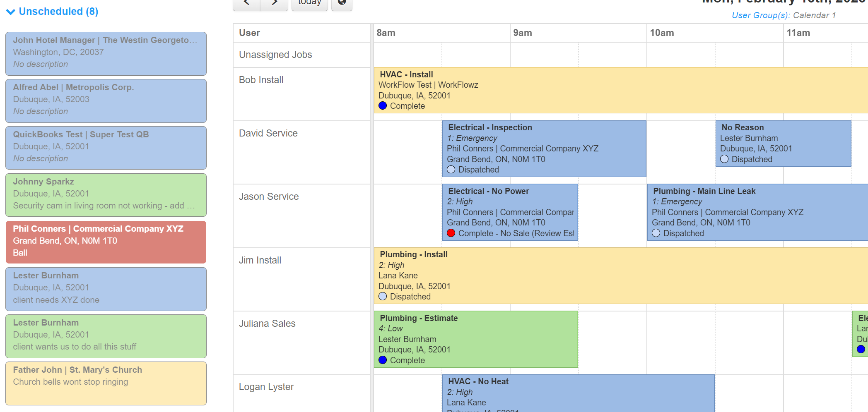Screen dimensions: 868x412
Task: Click blue Complete status dot on HVAC Install
Action: coord(383,106)
